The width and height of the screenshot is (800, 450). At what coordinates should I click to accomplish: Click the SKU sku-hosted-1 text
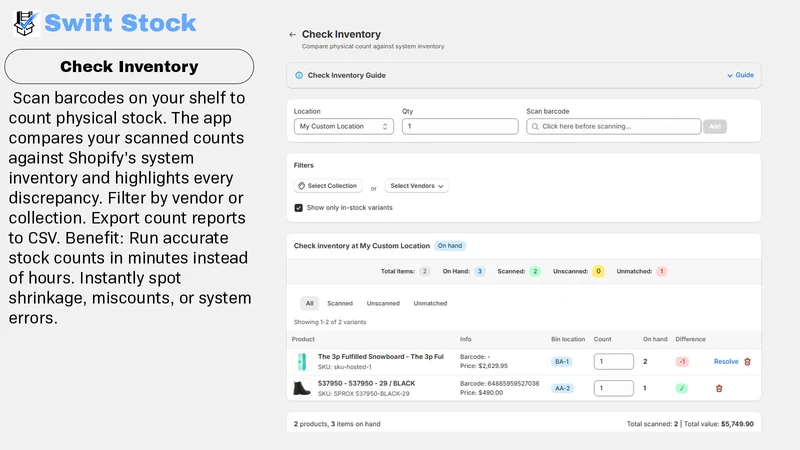coord(345,367)
